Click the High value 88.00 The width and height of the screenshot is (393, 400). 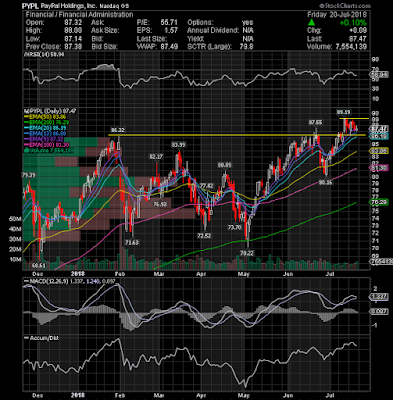[x=74, y=31]
